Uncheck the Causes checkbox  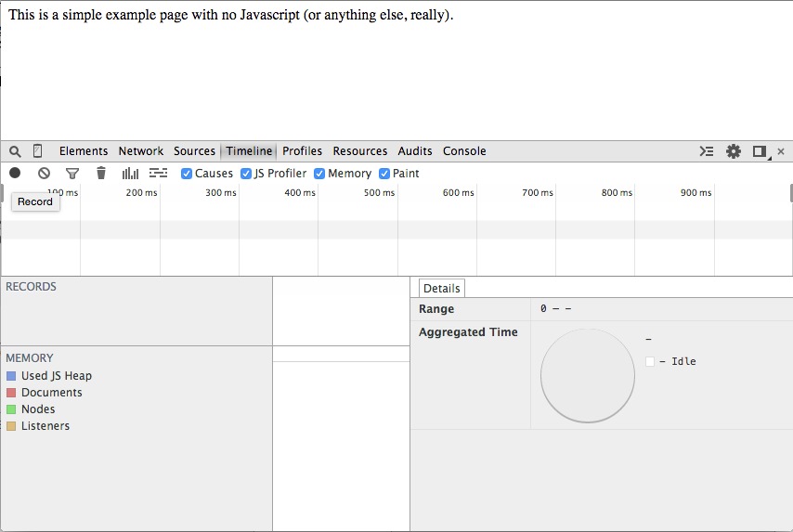[x=187, y=174]
